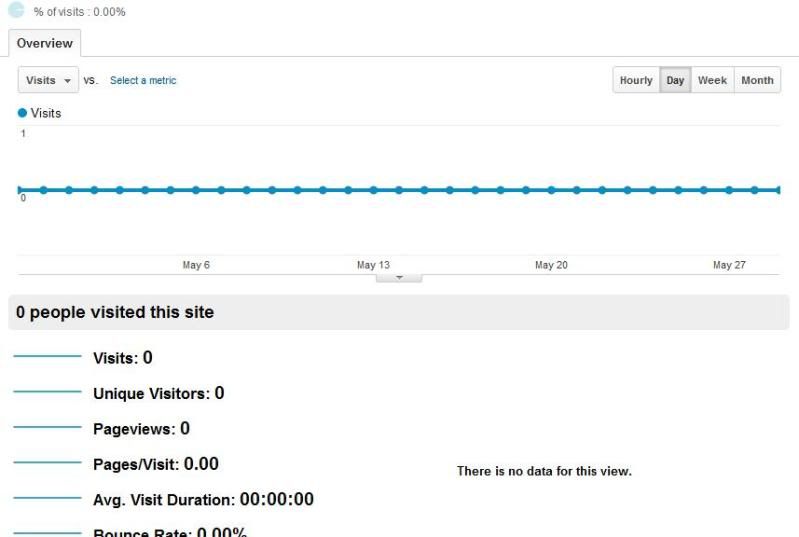Click the Pageviews sparkline line
Viewport: 799px width, 537px height.
47,428
